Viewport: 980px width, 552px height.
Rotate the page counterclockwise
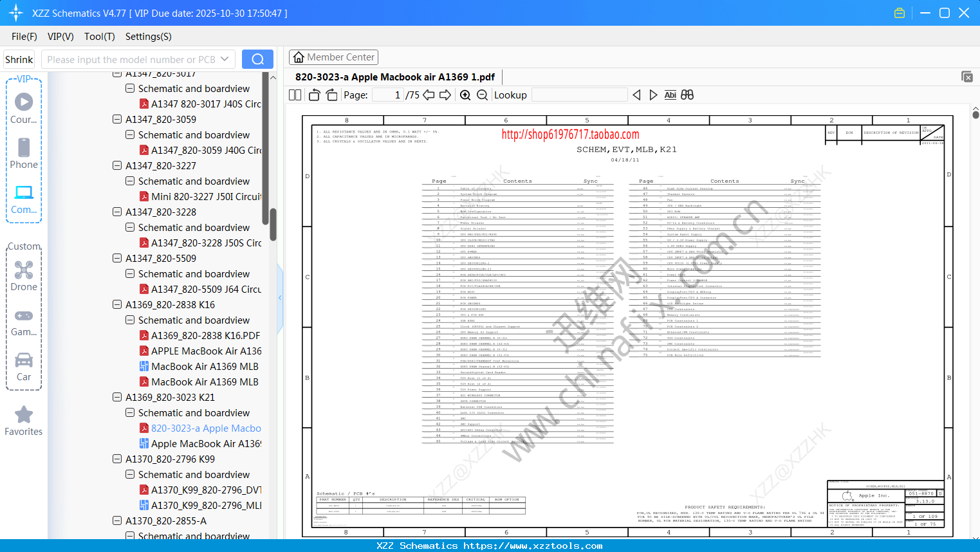point(315,95)
